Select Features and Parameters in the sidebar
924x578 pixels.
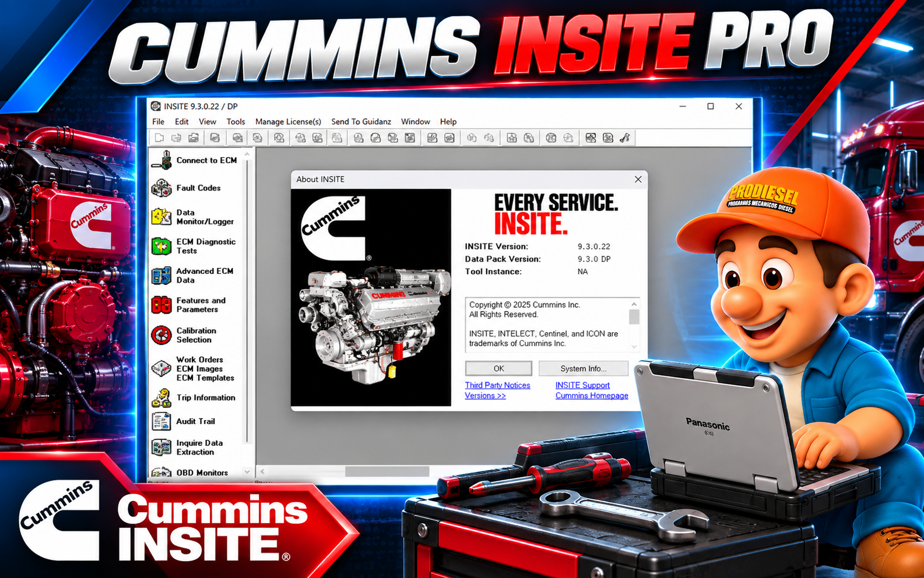tap(188, 305)
